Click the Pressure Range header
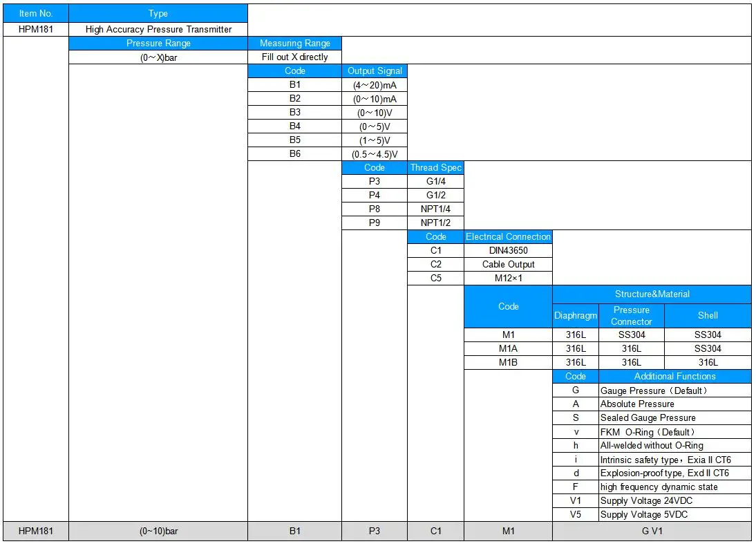Screen dimensions: 756x546 [x=158, y=43]
